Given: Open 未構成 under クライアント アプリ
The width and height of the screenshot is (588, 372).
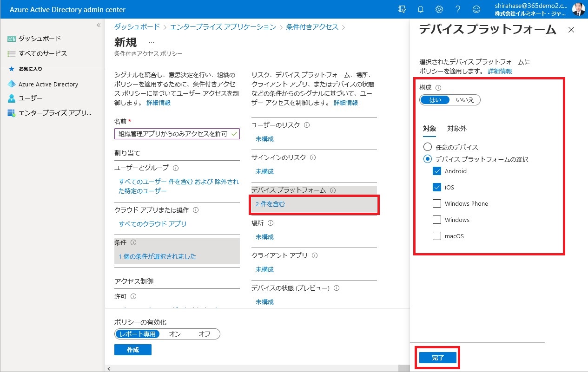Looking at the screenshot, I should coord(264,269).
